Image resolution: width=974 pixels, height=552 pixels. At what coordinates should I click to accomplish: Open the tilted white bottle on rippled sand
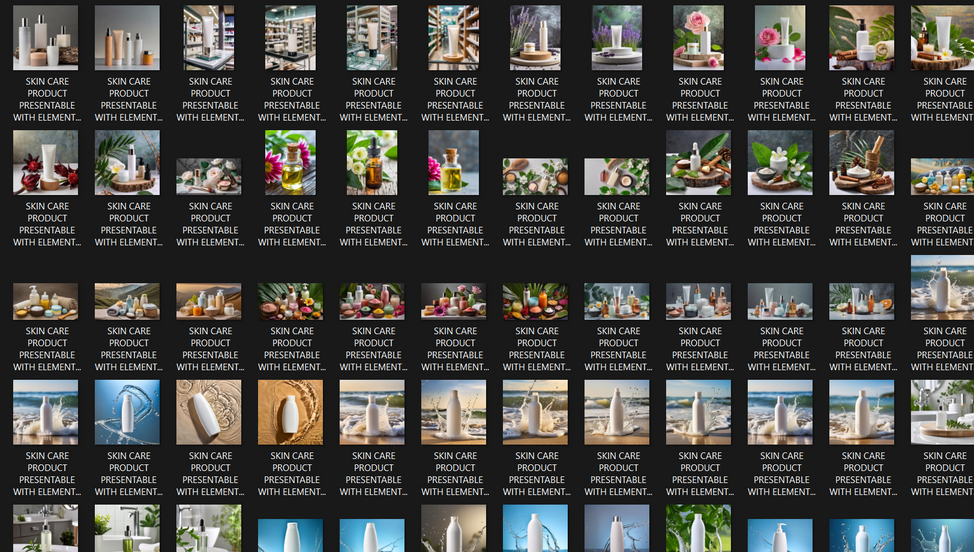[x=210, y=411]
